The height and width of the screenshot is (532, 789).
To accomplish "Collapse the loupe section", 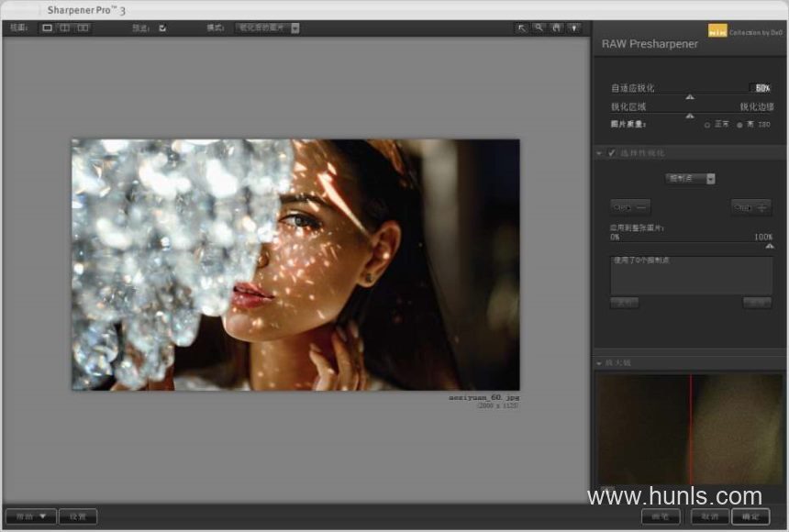I will (599, 363).
